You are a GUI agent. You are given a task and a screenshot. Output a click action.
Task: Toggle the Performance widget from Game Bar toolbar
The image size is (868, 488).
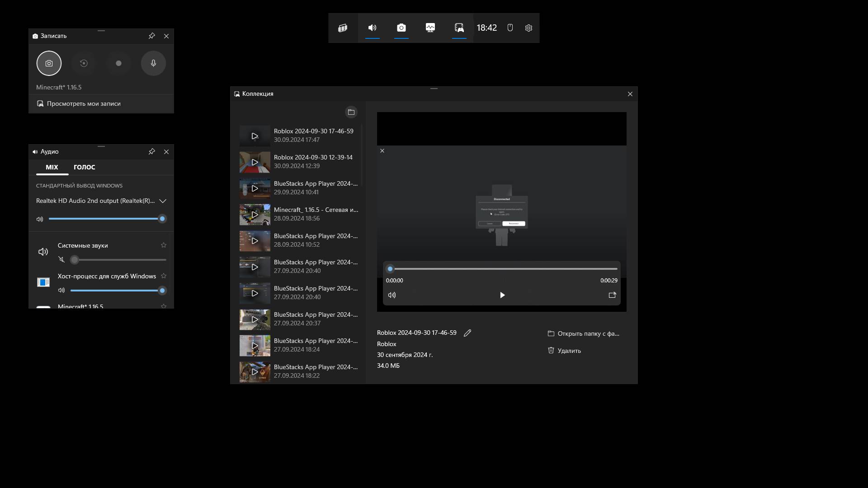pos(430,28)
